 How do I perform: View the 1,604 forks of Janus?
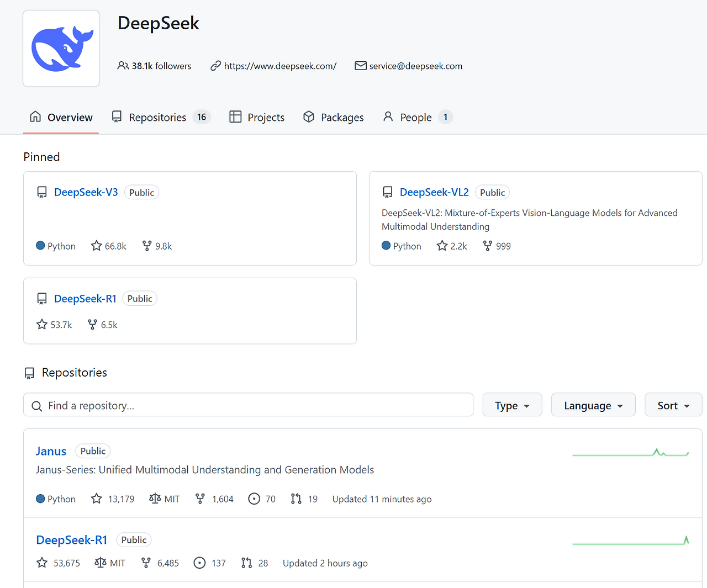tap(214, 499)
